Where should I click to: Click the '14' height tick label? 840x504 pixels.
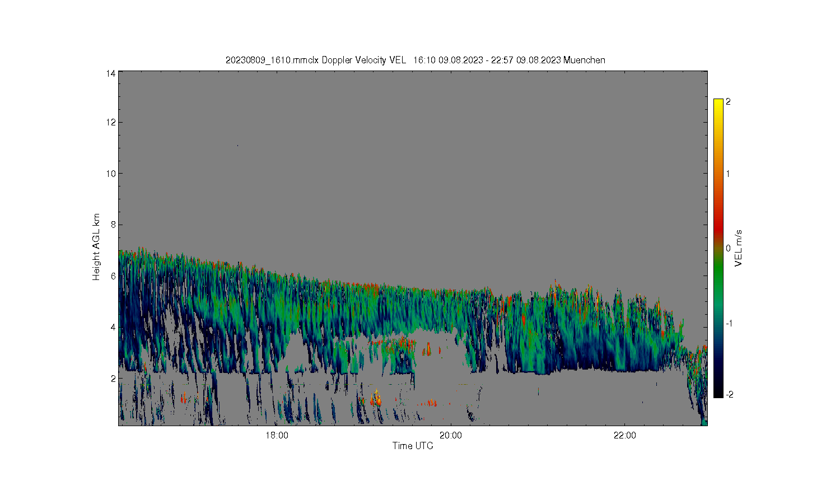[x=111, y=73]
